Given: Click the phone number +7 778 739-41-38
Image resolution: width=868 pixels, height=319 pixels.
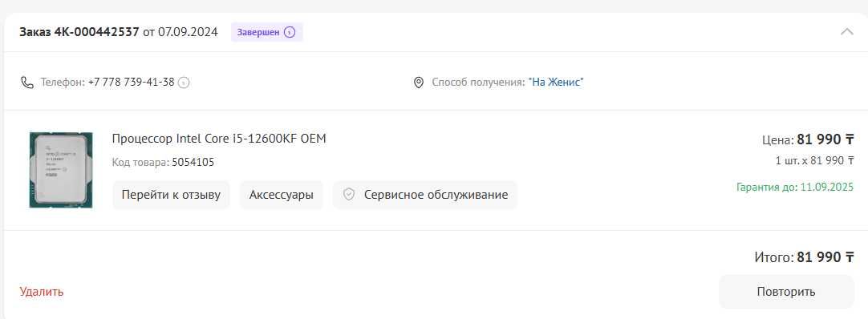Looking at the screenshot, I should (132, 83).
